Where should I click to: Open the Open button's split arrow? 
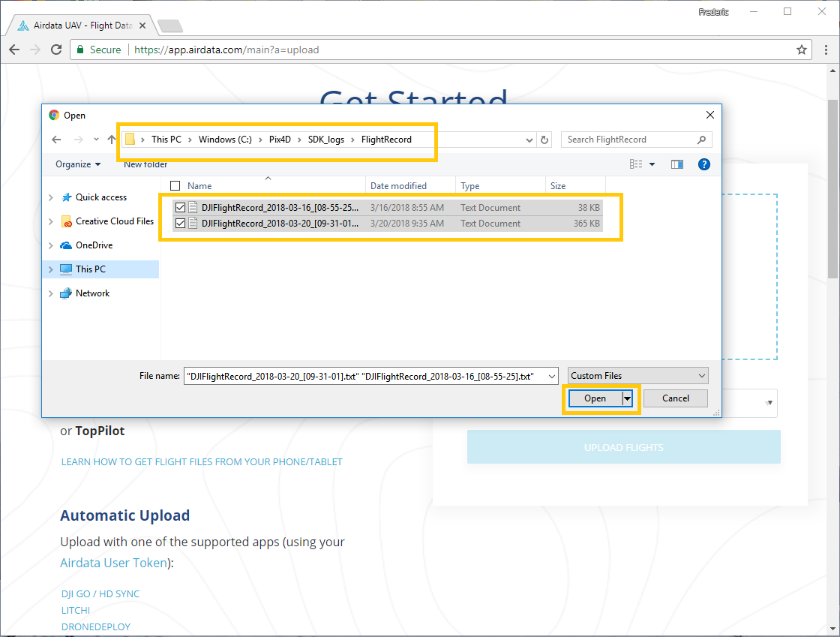627,398
